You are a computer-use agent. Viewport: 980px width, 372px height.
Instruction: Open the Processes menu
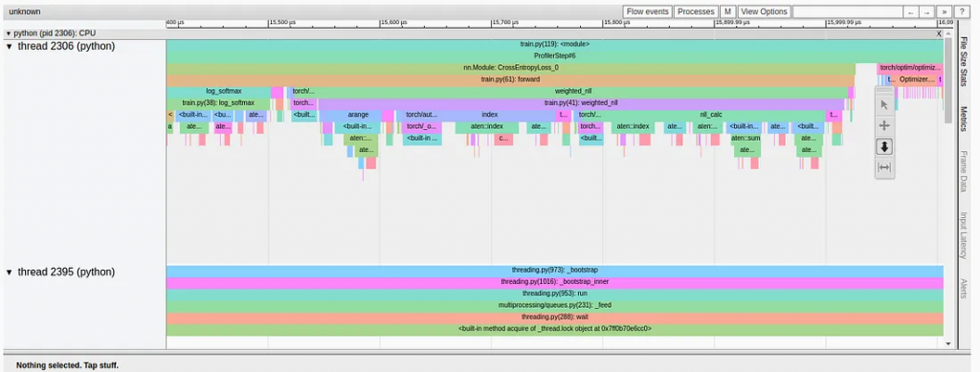pyautogui.click(x=696, y=11)
